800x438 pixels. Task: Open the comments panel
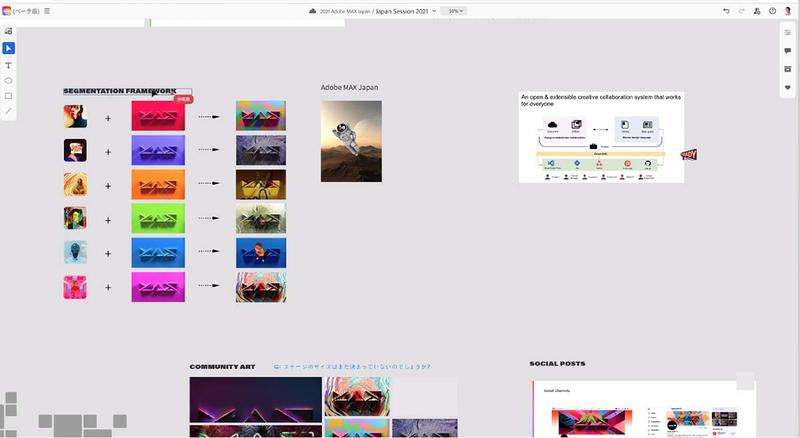pos(788,51)
